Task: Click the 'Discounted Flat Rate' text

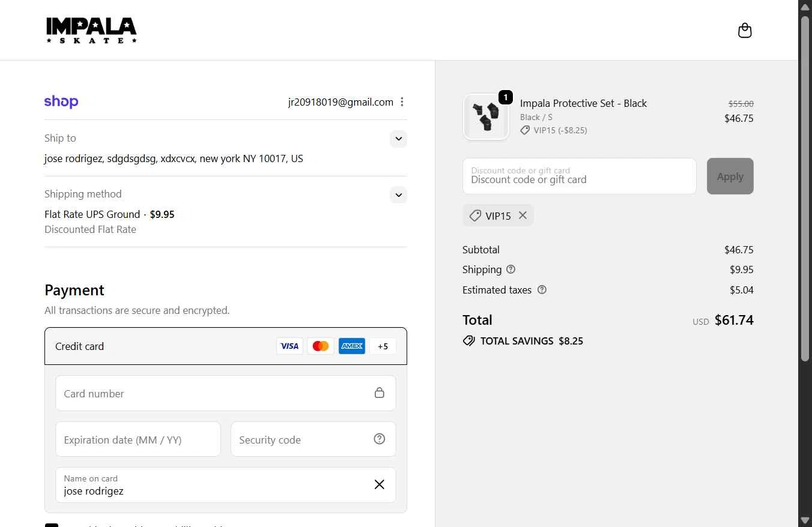Action: tap(90, 229)
